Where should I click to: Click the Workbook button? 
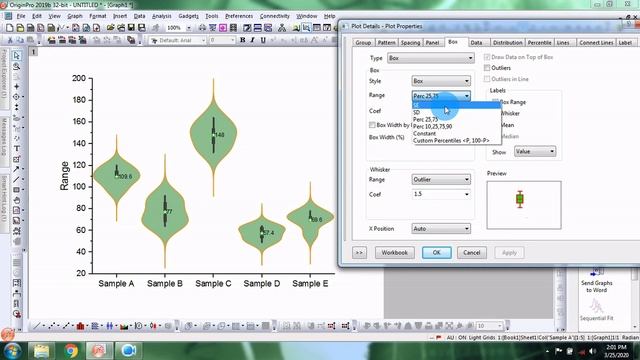(x=395, y=253)
